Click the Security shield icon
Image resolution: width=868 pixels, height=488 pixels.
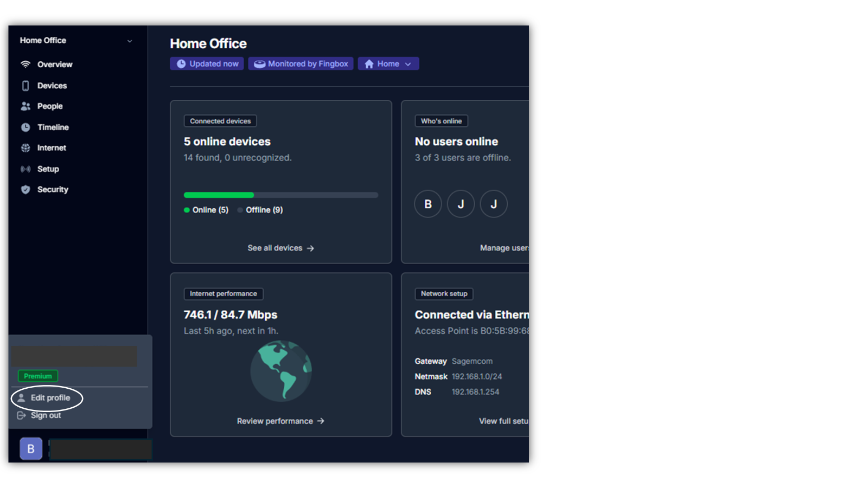[25, 190]
